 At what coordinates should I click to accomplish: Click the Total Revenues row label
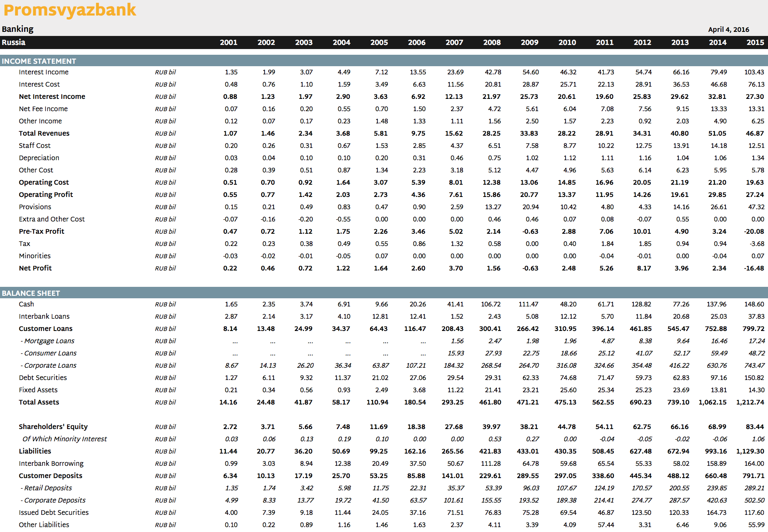tap(44, 134)
